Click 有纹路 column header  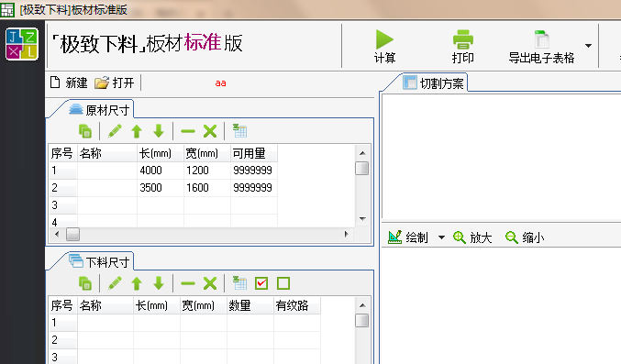pyautogui.click(x=296, y=305)
